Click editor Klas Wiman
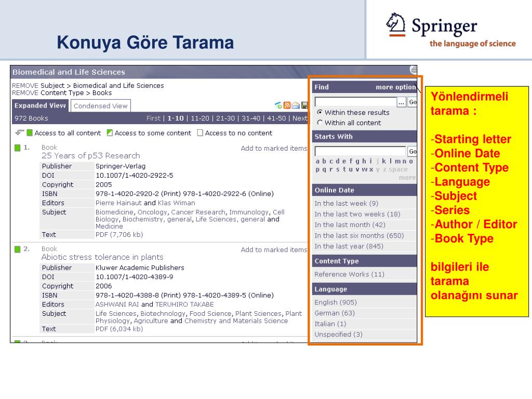Image resolution: width=532 pixels, height=399 pixels. point(177,203)
